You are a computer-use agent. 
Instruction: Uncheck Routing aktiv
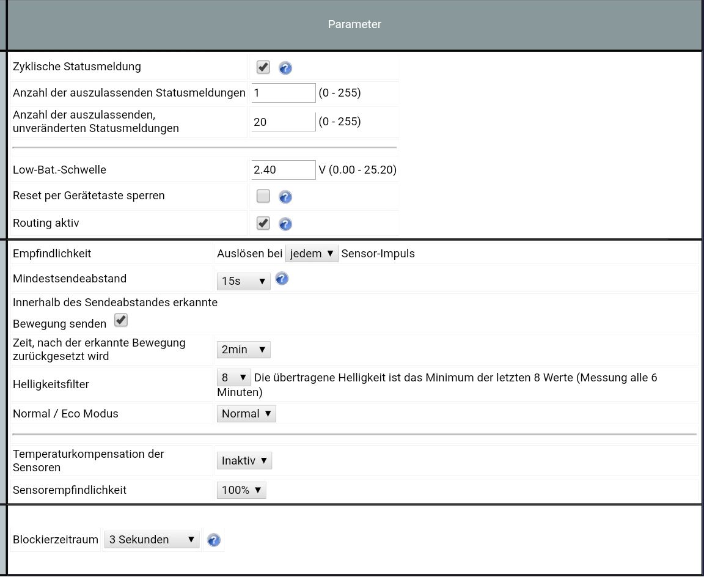263,223
